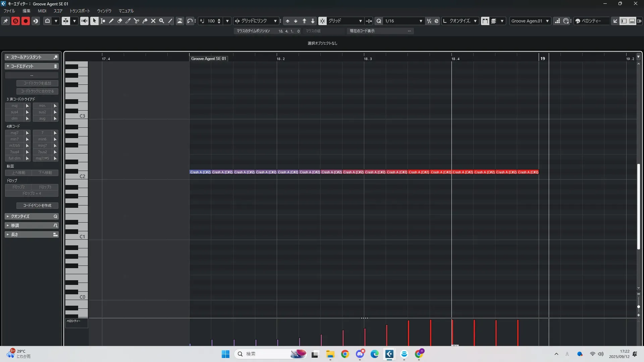Toggle Acoustic Feedback speaker button
Viewport: 644px width, 362px height.
coord(84,21)
